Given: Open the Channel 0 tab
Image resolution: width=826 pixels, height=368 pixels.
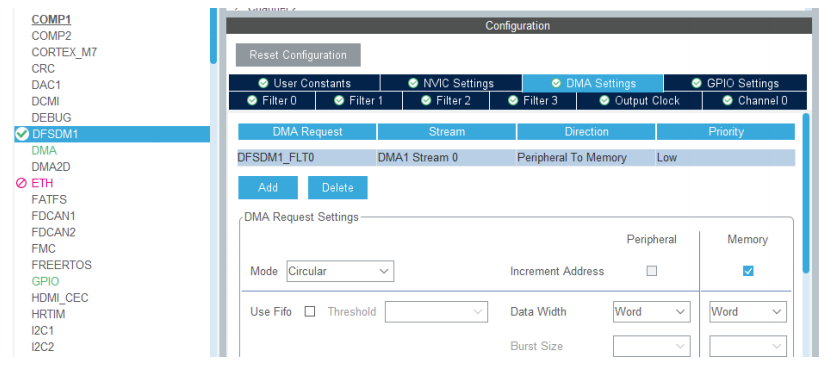Looking at the screenshot, I should (755, 101).
